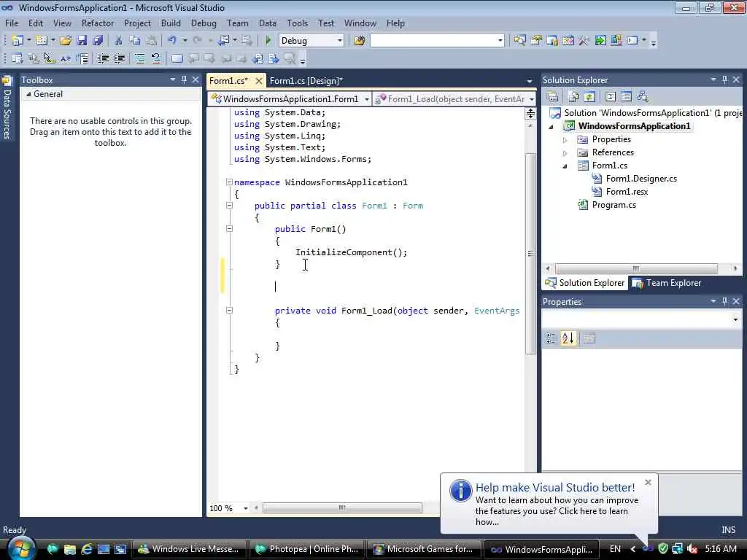Toggle auto-hide pin on Properties panel
The image size is (747, 560).
coord(724,301)
